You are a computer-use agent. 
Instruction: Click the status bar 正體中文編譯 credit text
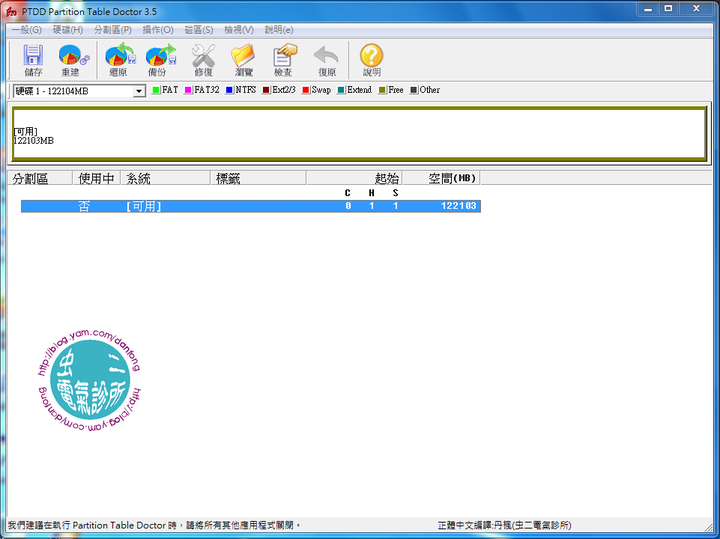click(504, 525)
